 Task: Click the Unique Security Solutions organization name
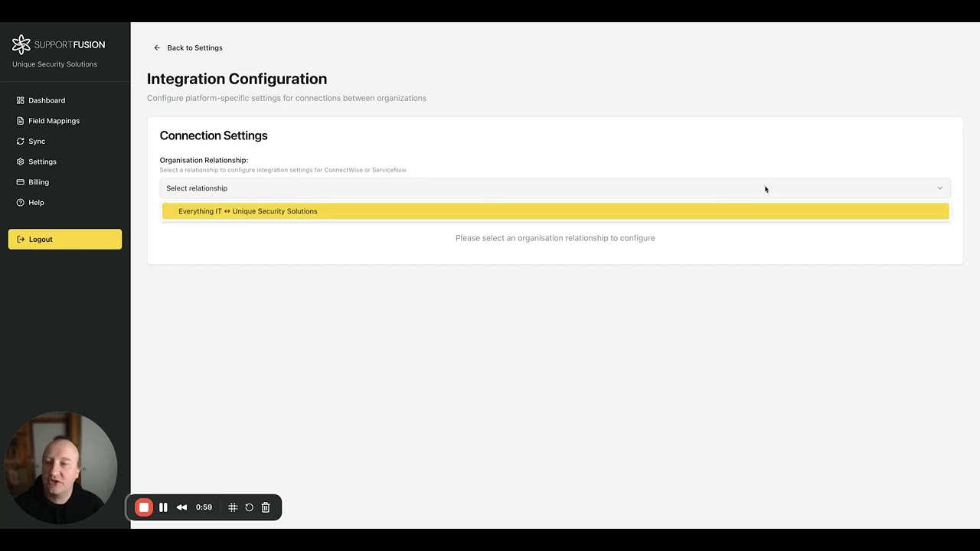(54, 64)
